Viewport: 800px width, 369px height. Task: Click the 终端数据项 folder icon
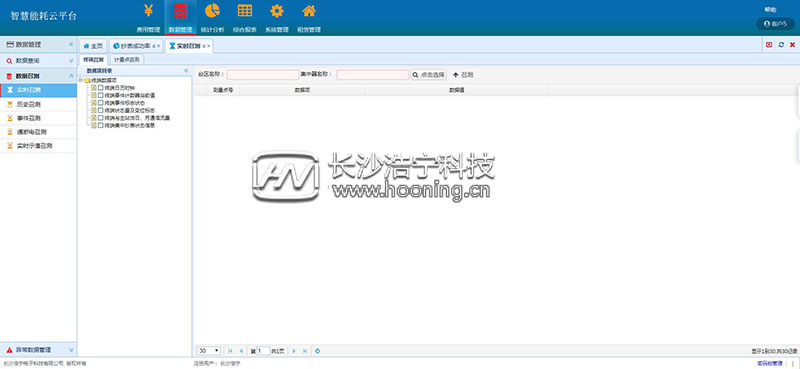point(87,81)
